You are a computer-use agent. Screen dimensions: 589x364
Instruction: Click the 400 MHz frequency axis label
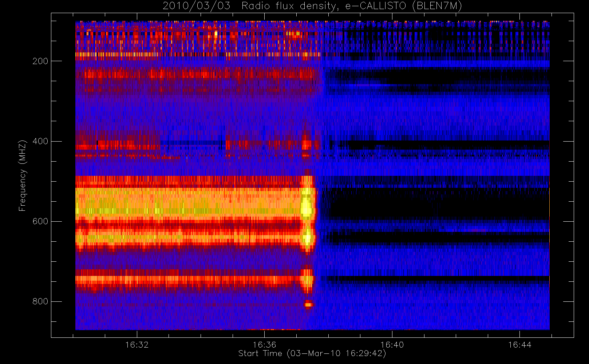coord(40,141)
